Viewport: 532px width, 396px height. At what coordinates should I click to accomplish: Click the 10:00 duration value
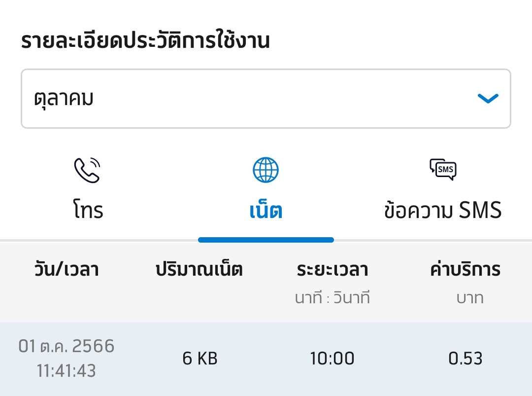[332, 359]
